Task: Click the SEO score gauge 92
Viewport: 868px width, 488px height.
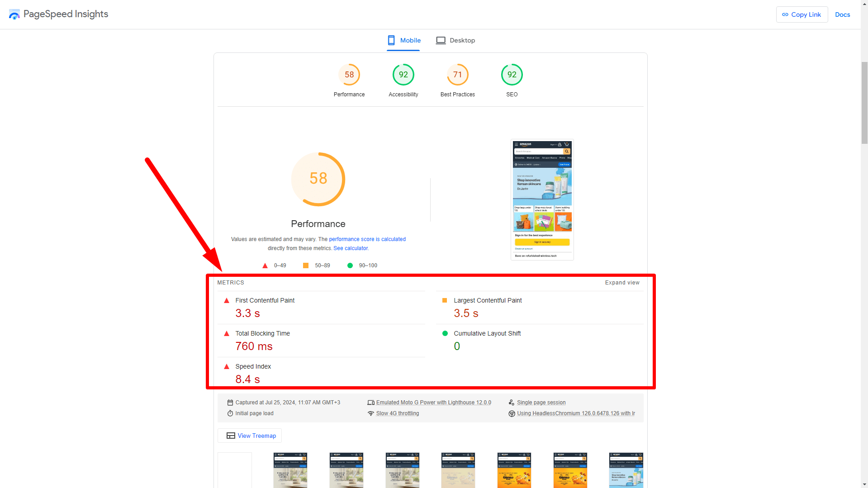Action: tap(512, 75)
